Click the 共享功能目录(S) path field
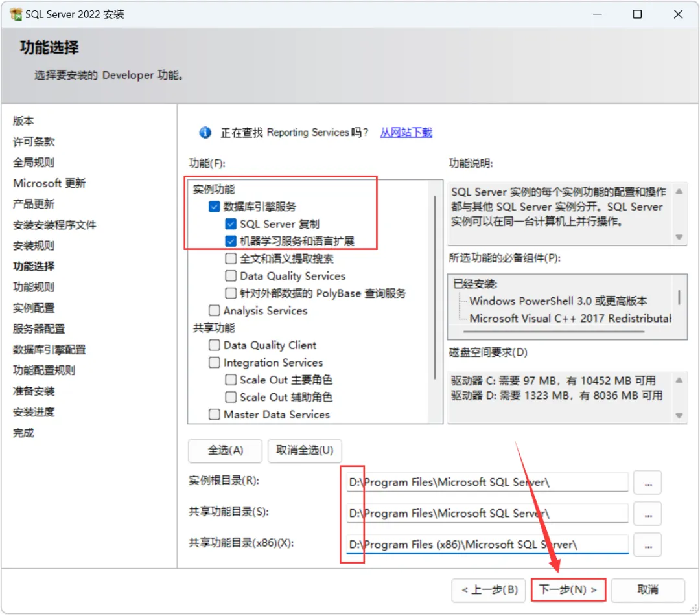The height and width of the screenshot is (616, 700). 487,514
